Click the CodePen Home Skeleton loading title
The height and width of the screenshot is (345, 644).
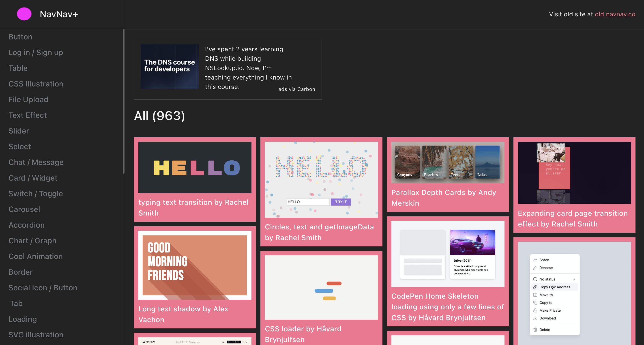point(447,307)
